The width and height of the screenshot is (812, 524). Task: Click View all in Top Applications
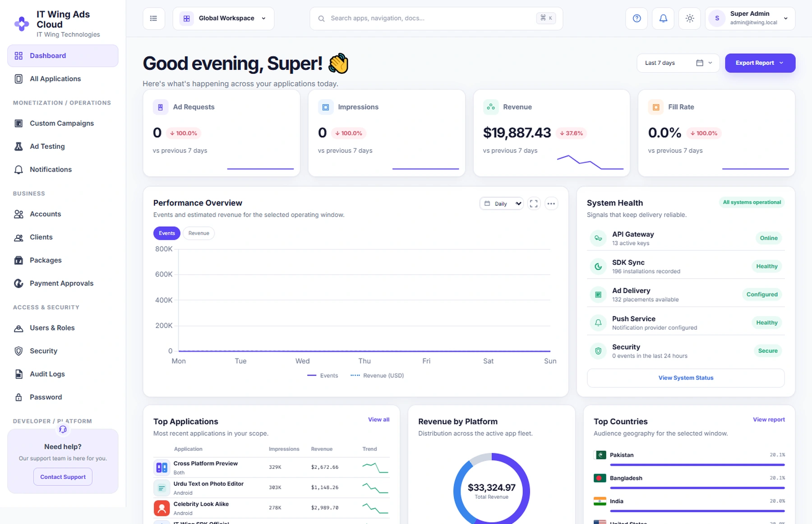coord(378,420)
